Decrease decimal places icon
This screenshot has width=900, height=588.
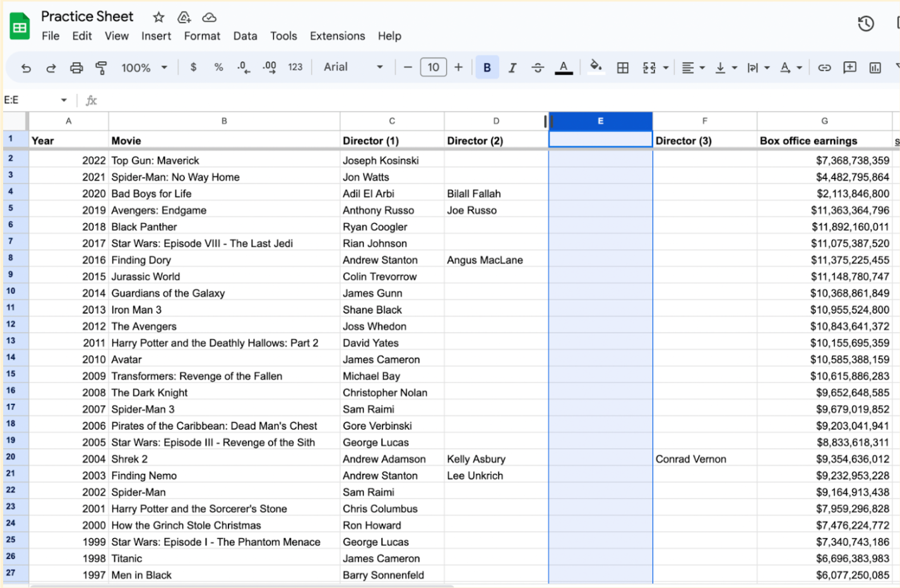(x=244, y=67)
